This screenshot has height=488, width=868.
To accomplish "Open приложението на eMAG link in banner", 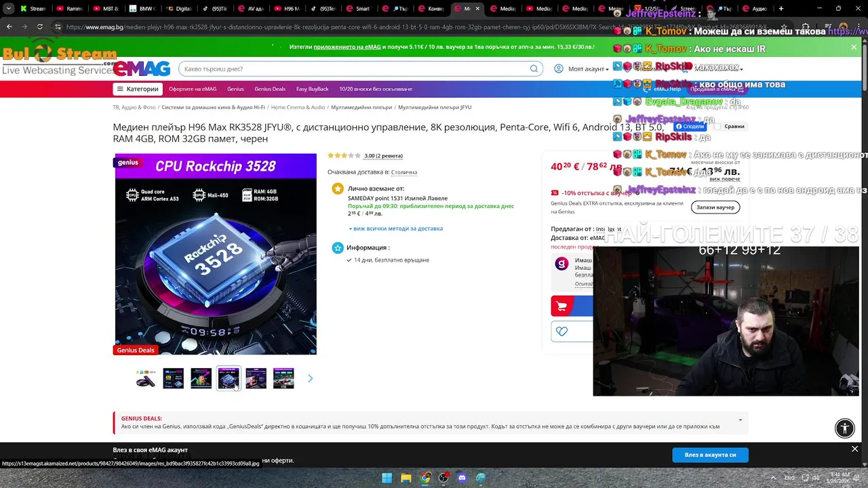I will click(347, 47).
